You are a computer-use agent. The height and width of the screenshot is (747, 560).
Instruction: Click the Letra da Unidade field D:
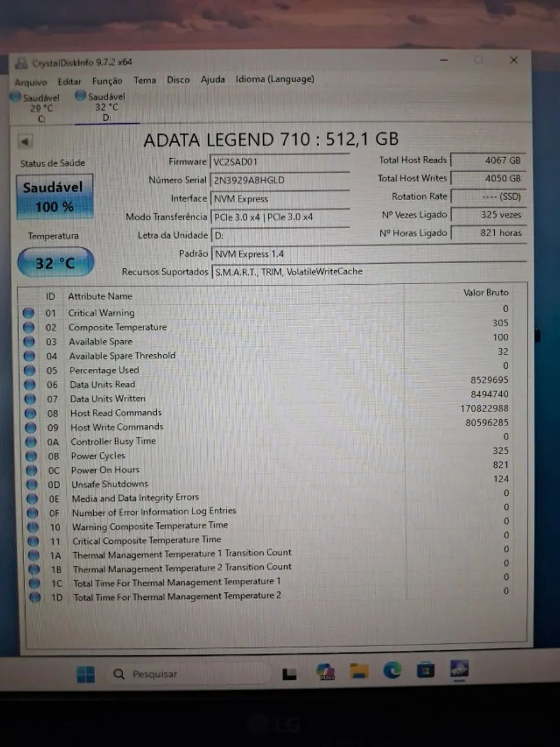[x=281, y=236]
